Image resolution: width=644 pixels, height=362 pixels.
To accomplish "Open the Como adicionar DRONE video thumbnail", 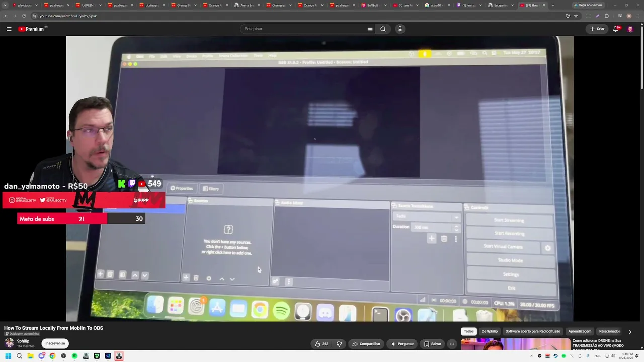I will point(515,344).
